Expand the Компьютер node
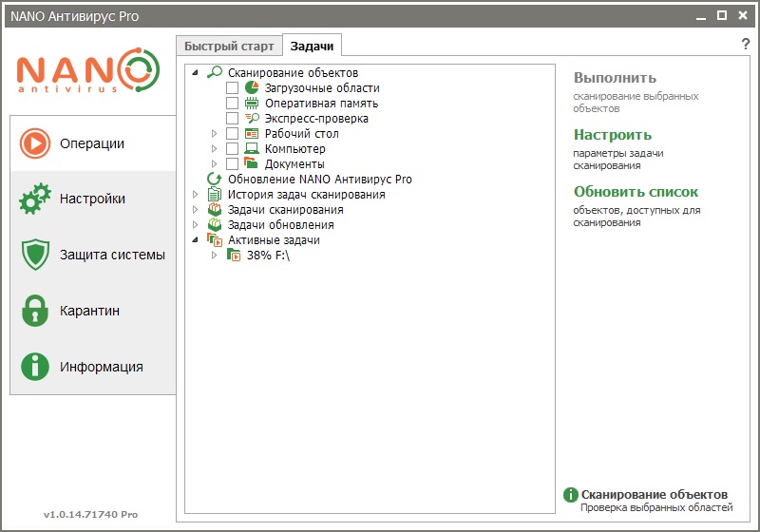This screenshot has height=532, width=760. (x=215, y=149)
